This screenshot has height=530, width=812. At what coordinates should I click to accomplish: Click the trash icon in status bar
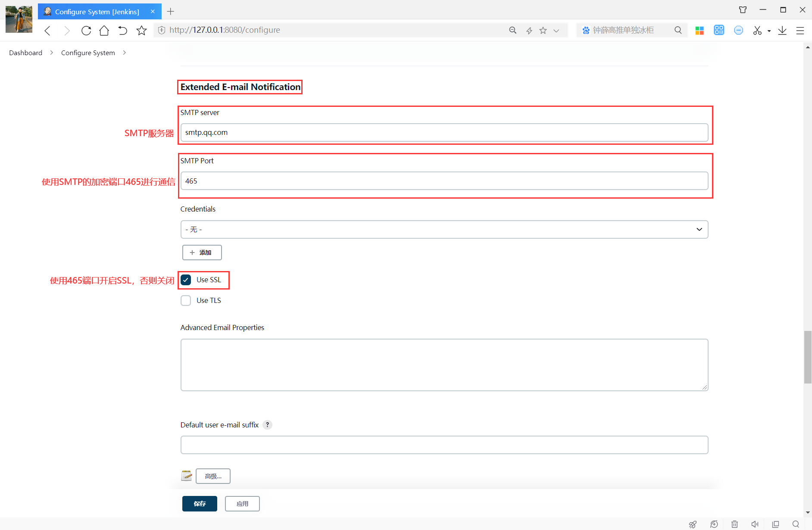tap(734, 524)
